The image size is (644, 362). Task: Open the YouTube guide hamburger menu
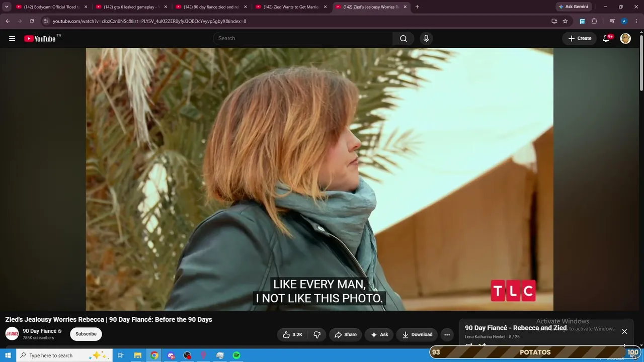[x=12, y=39]
